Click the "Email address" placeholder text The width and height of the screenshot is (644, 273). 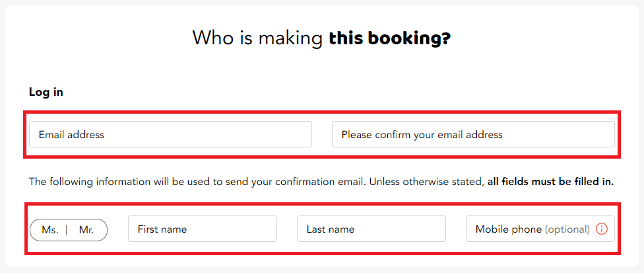(71, 134)
